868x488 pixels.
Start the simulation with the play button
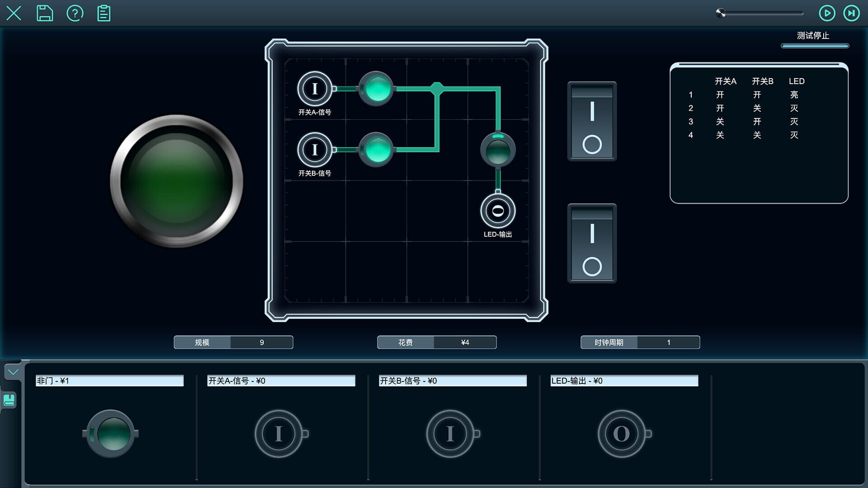click(x=827, y=14)
